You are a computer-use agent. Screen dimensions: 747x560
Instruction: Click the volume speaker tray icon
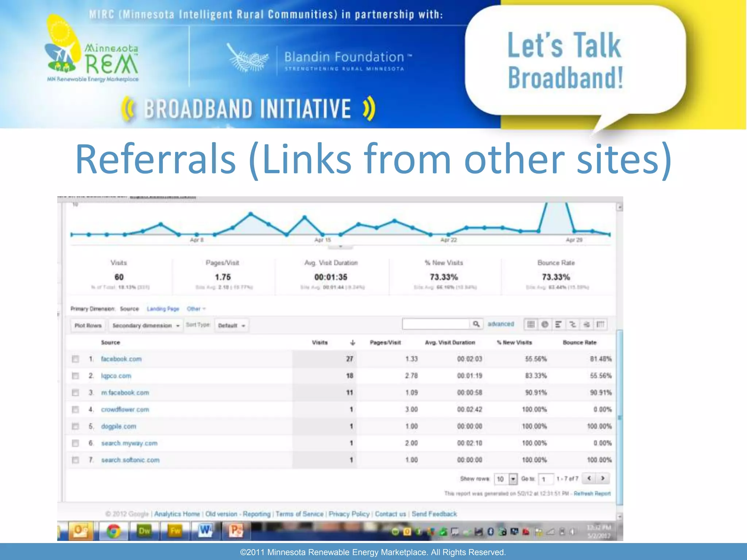(x=573, y=532)
